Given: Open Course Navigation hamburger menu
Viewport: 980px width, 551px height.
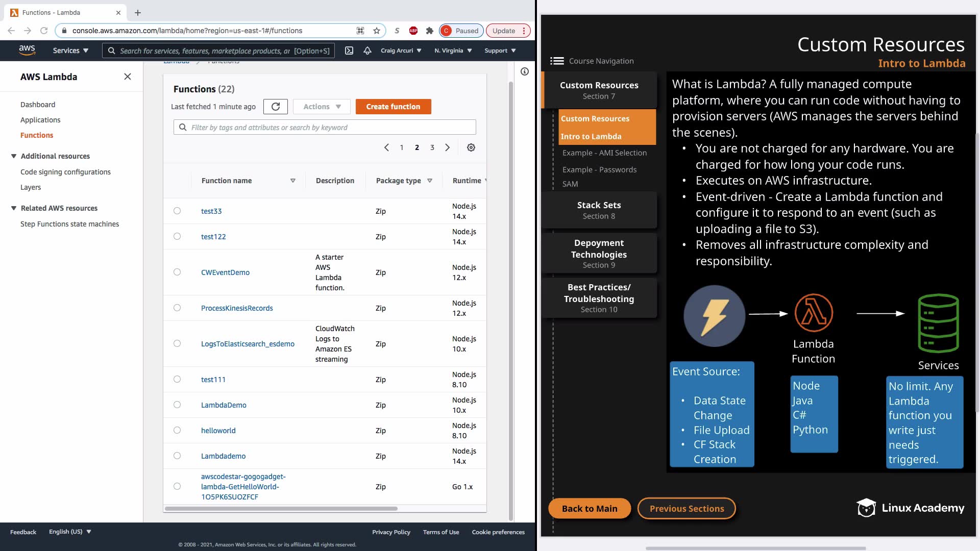Looking at the screenshot, I should [x=557, y=61].
